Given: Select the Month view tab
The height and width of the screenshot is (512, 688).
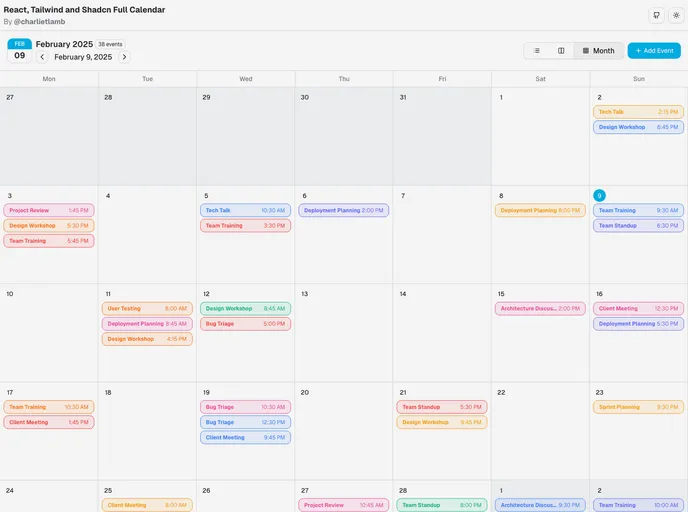Looking at the screenshot, I should coord(598,51).
